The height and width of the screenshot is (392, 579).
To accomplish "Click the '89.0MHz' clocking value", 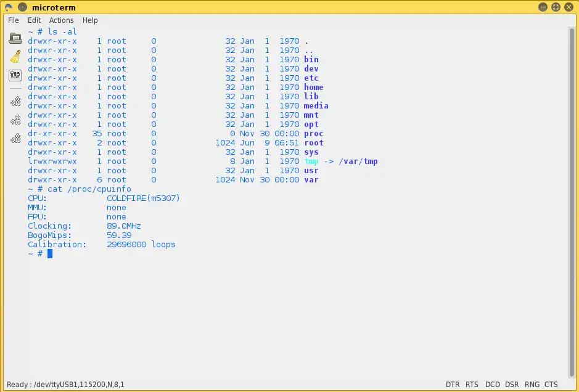I will [x=124, y=226].
